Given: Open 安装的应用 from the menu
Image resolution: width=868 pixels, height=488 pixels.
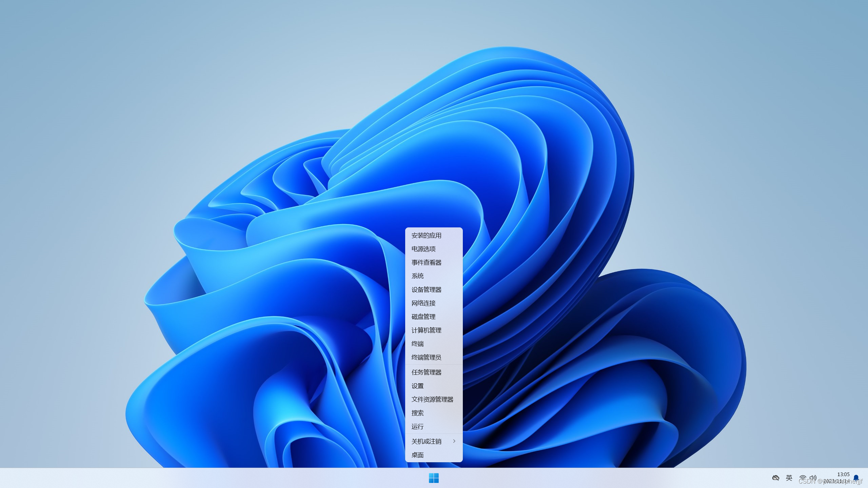Looking at the screenshot, I should 434,235.
